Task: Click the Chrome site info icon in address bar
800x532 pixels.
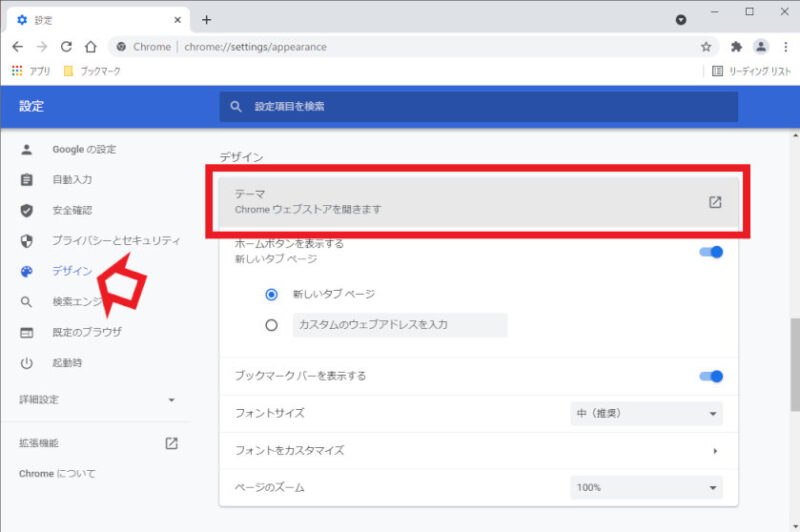Action: [x=121, y=47]
